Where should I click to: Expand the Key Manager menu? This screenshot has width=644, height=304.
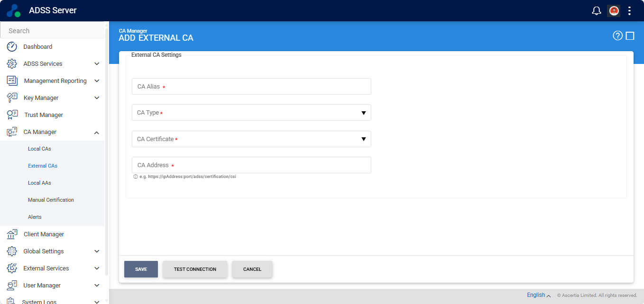[x=97, y=98]
